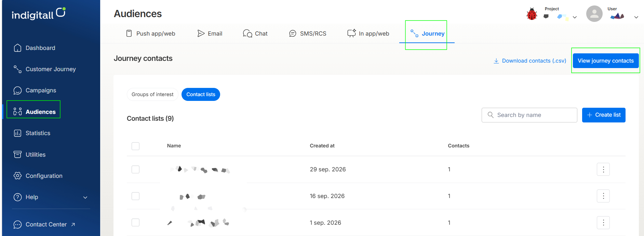Image resolution: width=644 pixels, height=236 pixels.
Task: Click the 16 sep. 2026 date cell
Action: point(327,196)
